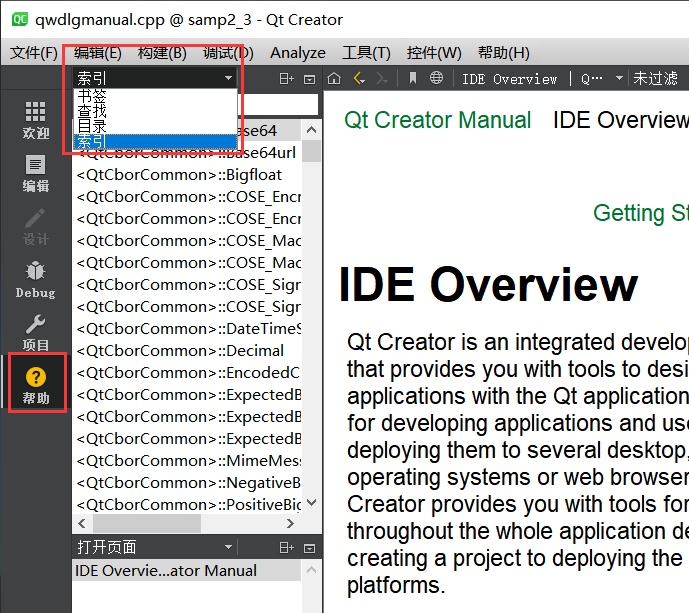Select <QtCborCommon>::MimeMes index entry

point(188,461)
